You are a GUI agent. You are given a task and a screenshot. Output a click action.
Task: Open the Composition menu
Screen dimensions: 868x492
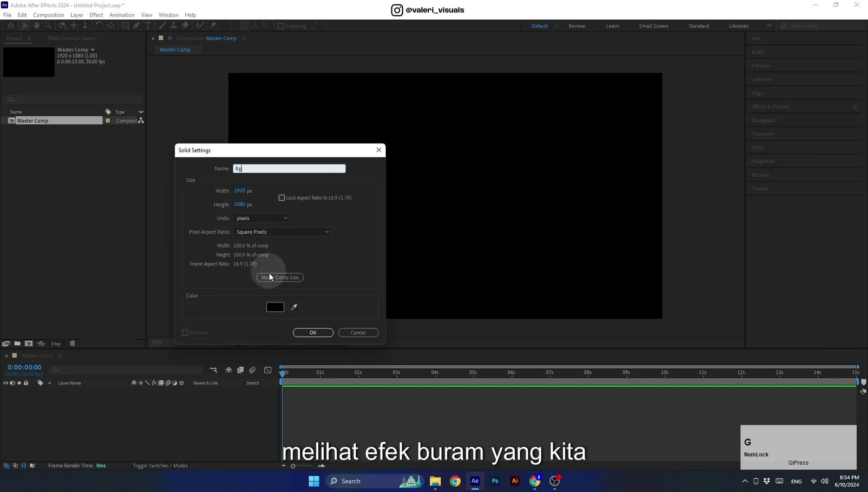48,15
